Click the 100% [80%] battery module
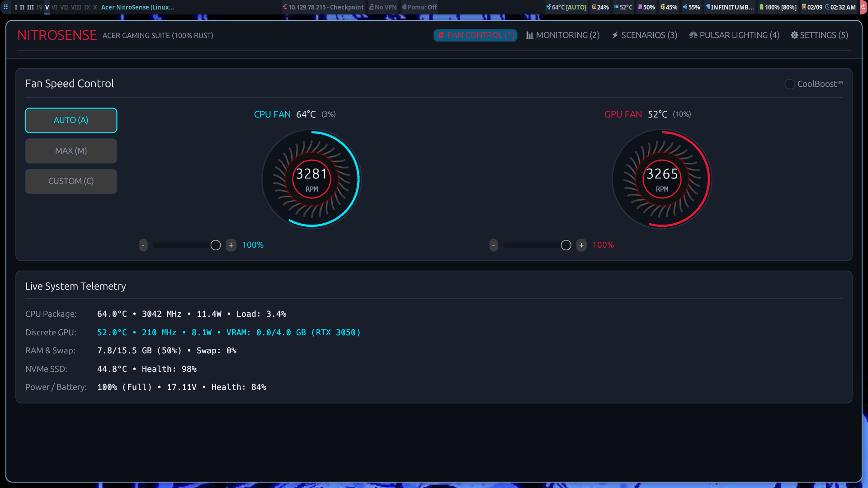Image resolution: width=868 pixels, height=488 pixels. coord(778,7)
